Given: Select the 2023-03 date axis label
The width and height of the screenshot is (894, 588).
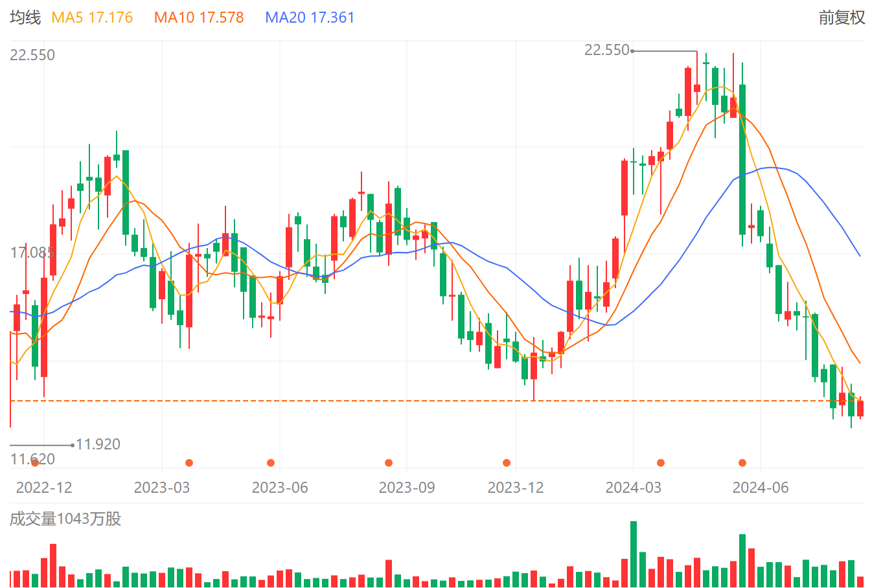Looking at the screenshot, I should (162, 488).
